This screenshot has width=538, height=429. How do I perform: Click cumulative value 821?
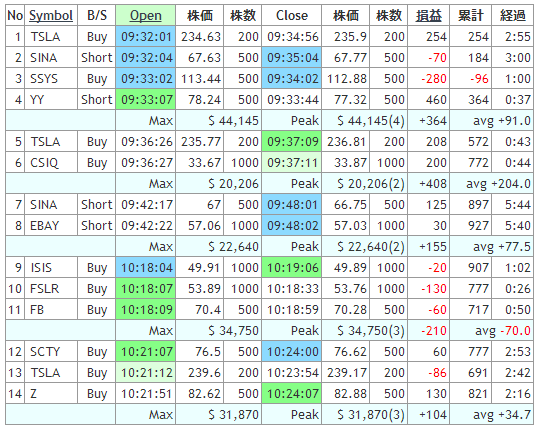pos(478,393)
